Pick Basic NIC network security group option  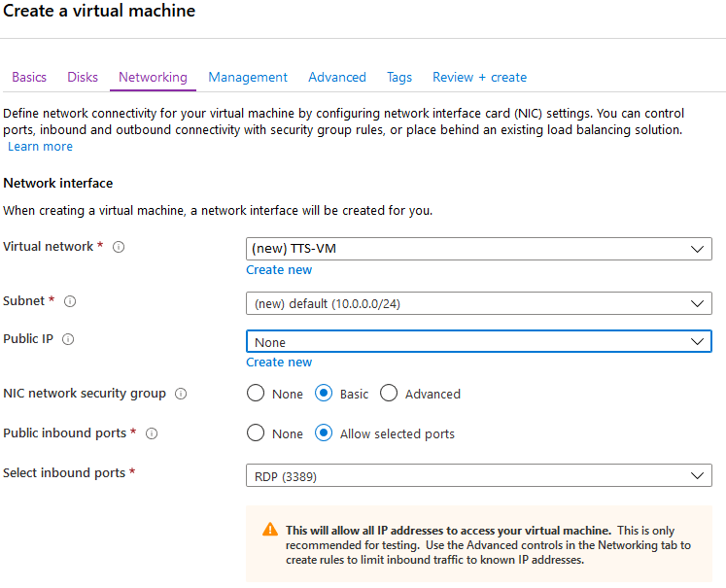325,394
